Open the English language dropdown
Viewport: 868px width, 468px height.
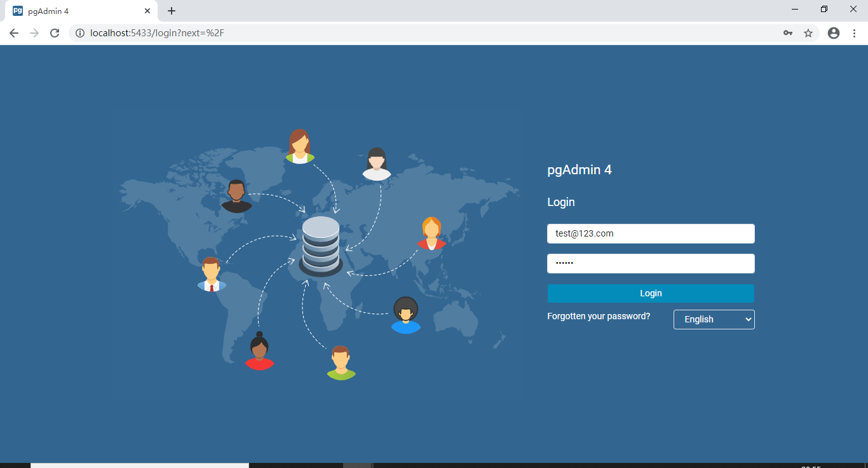(714, 319)
